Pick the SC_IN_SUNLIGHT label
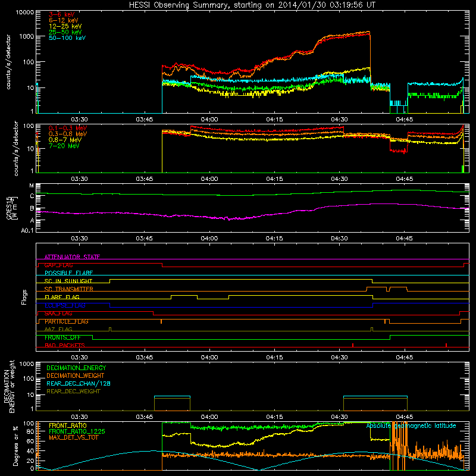The width and height of the screenshot is (476, 476). click(68, 281)
